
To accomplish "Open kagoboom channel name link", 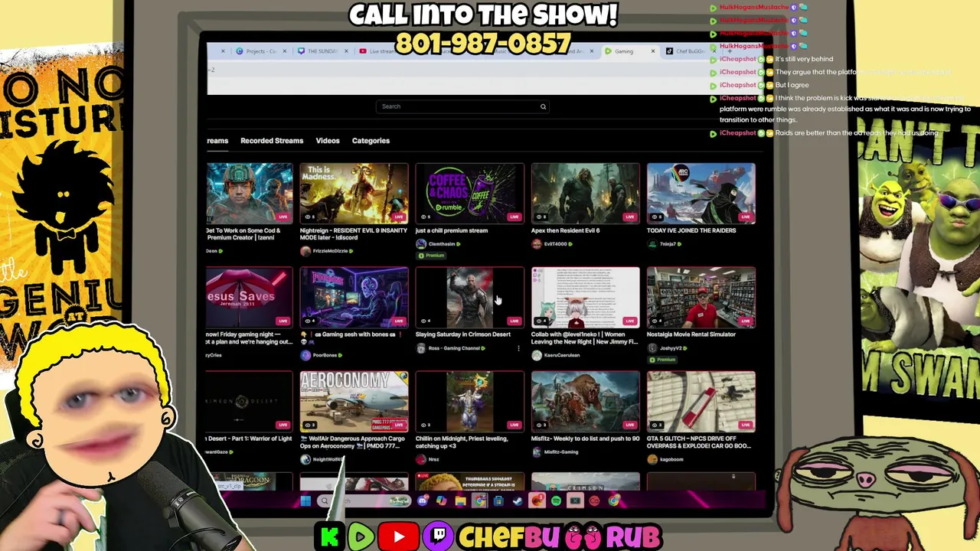I will coord(672,459).
